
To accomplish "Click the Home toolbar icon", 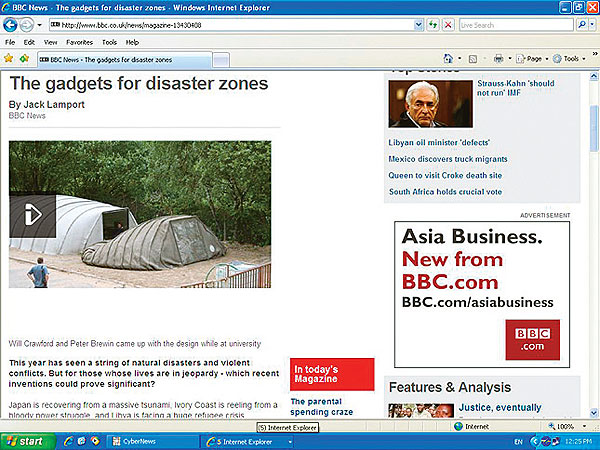I will (448, 59).
